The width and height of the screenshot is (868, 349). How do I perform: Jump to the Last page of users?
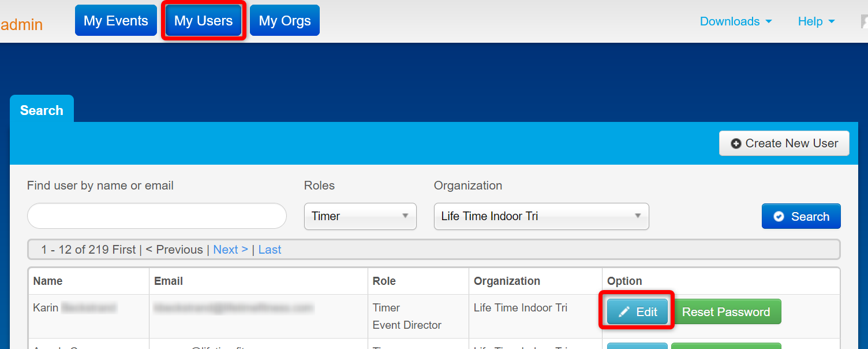click(270, 250)
